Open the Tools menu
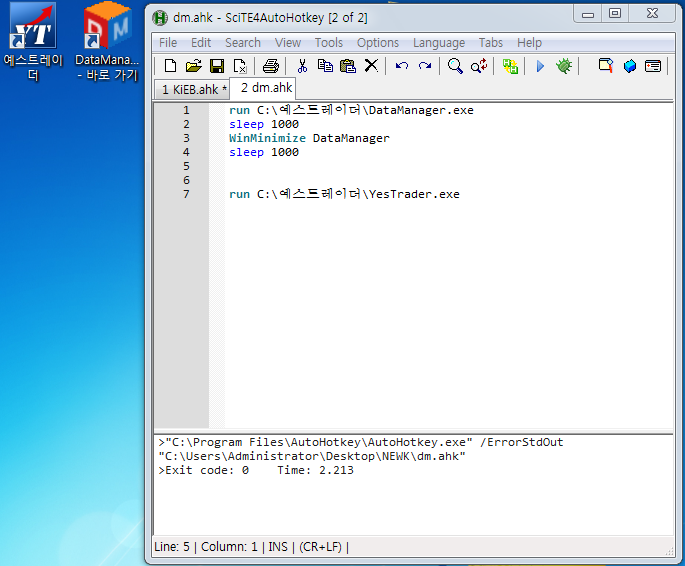Screen dimensions: 685x566 click(328, 43)
